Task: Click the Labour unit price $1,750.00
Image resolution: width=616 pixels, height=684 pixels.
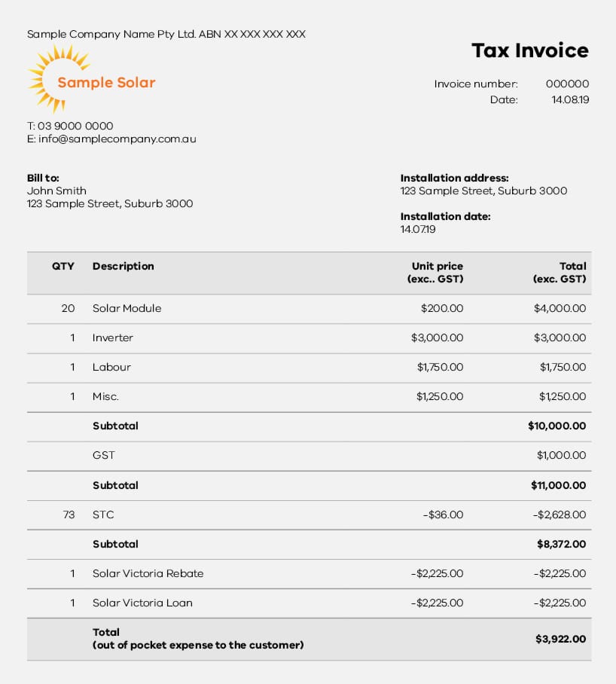Action: 440,368
